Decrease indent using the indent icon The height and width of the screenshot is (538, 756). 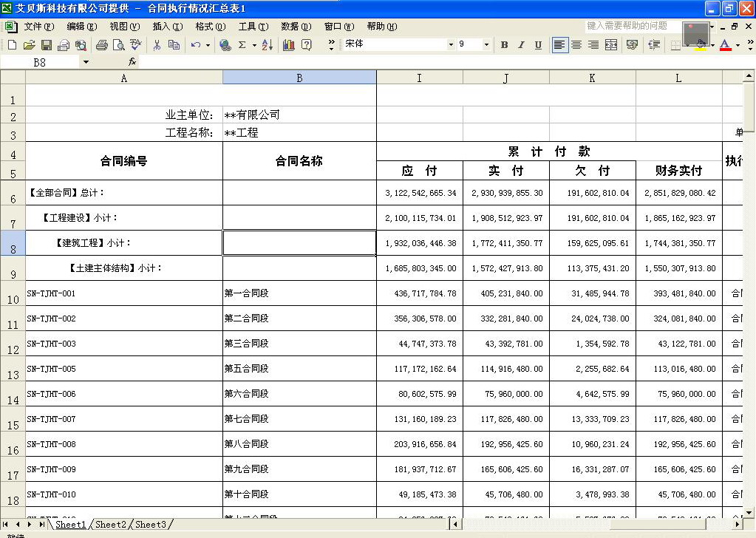(x=654, y=45)
